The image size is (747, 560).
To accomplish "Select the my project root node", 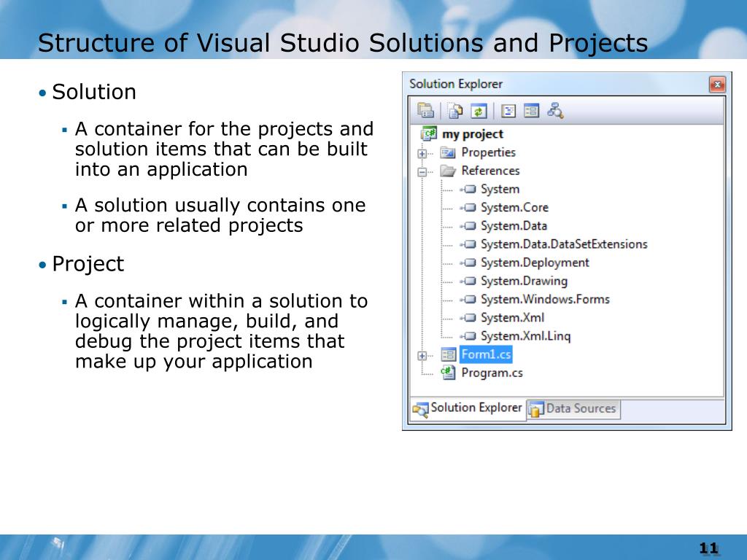I will pos(473,134).
